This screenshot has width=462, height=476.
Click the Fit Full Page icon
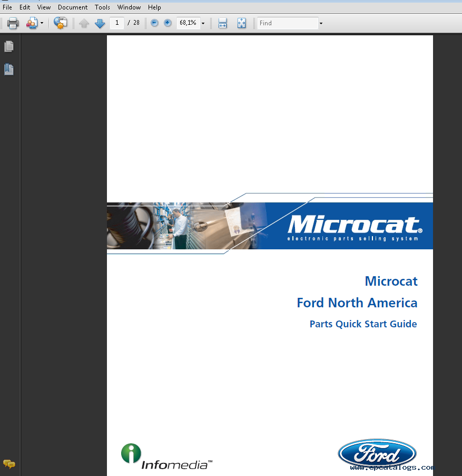pyautogui.click(x=241, y=23)
